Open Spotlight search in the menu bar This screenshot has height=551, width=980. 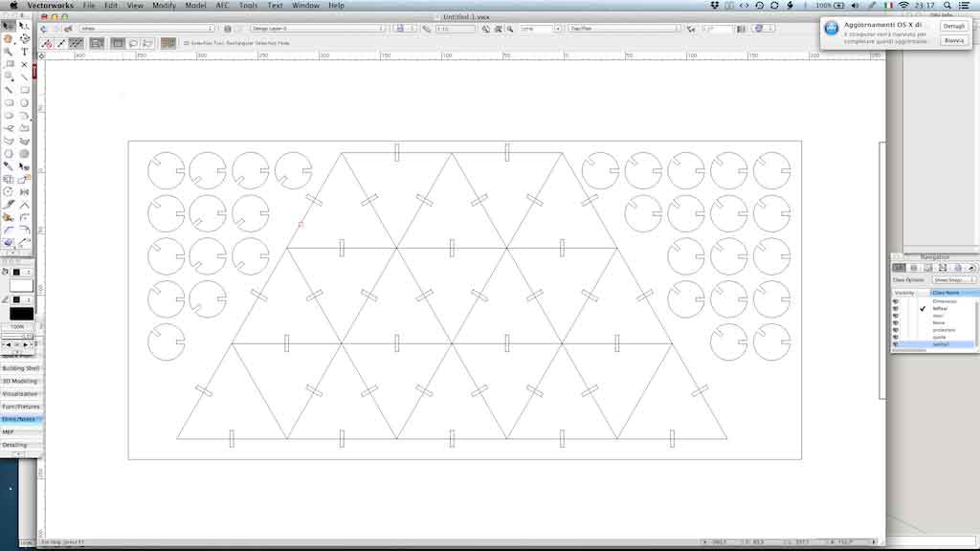point(947,5)
